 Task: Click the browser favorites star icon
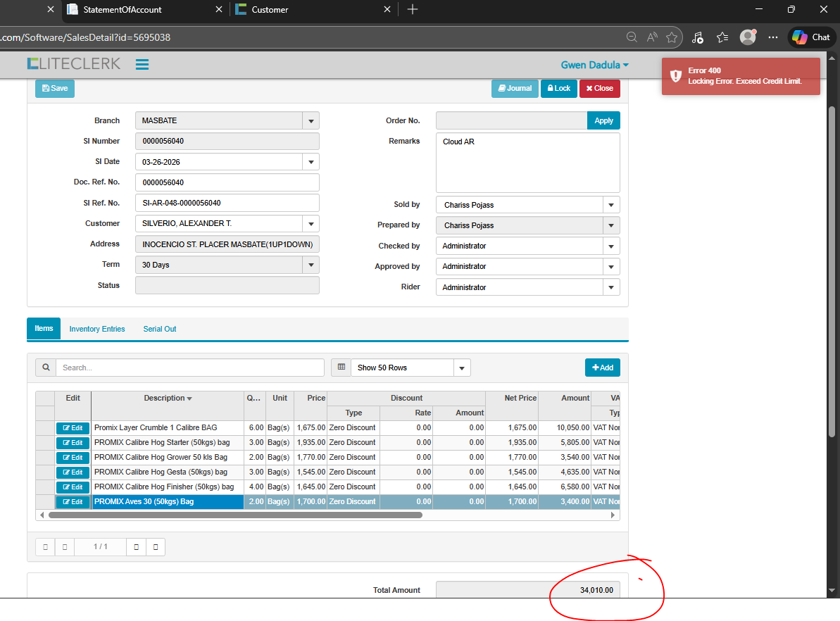(x=672, y=37)
